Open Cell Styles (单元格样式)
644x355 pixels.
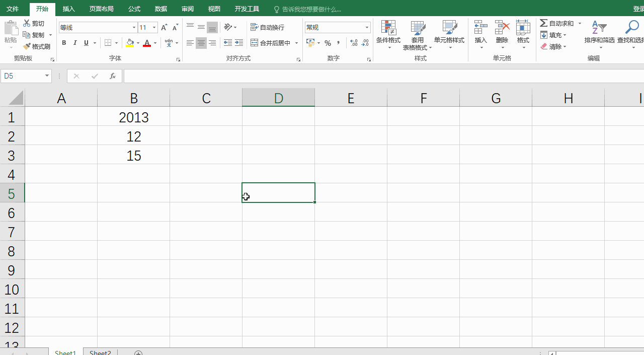(449, 35)
